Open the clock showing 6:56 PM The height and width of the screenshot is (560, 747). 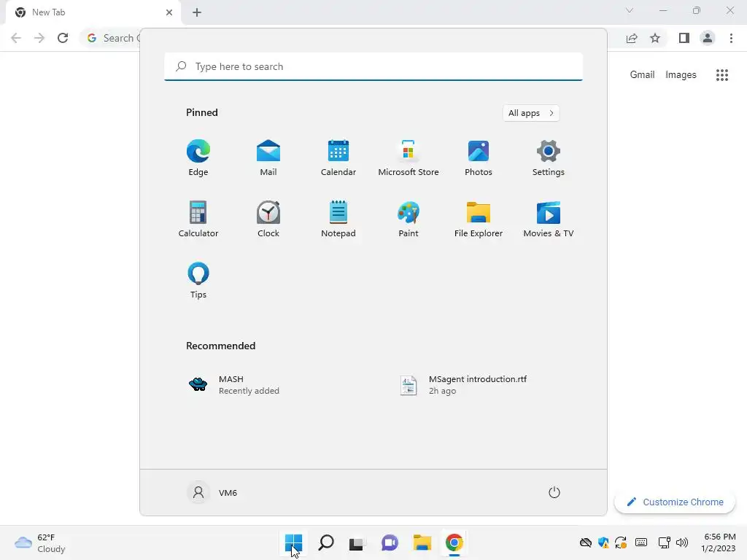coord(719,542)
